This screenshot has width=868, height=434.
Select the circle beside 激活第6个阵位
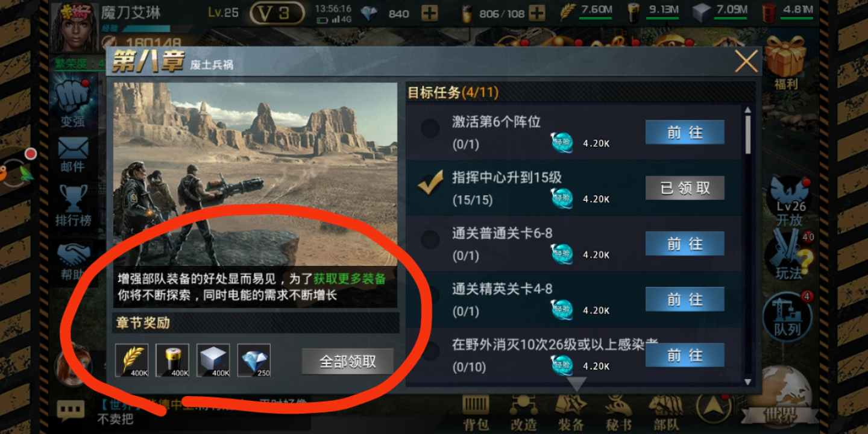coord(430,128)
